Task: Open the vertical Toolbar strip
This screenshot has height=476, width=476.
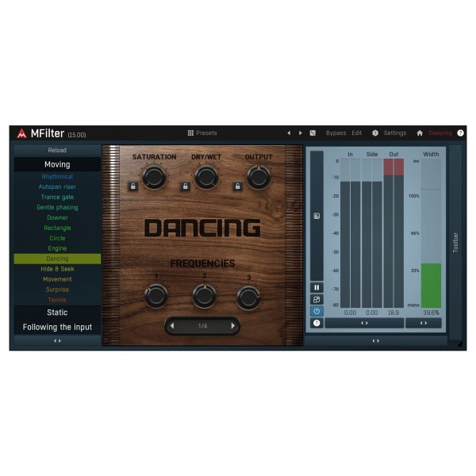Action: (x=455, y=242)
